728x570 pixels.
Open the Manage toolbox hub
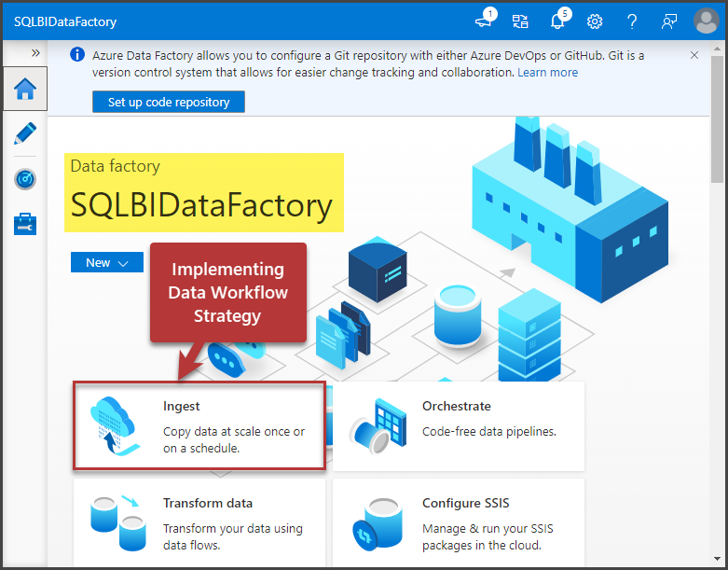click(x=25, y=224)
